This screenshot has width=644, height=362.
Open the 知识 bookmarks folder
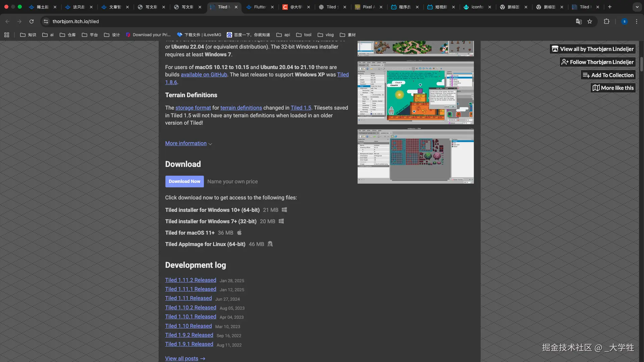[28, 35]
